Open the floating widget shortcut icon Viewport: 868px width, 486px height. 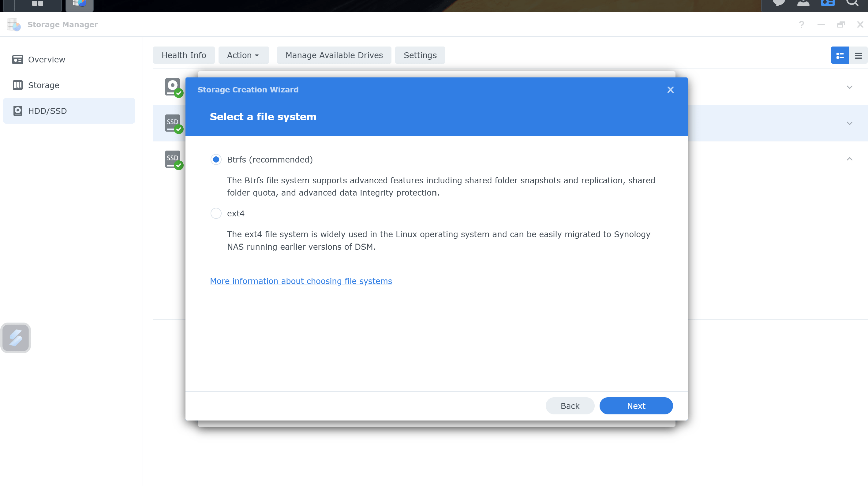coord(16,338)
